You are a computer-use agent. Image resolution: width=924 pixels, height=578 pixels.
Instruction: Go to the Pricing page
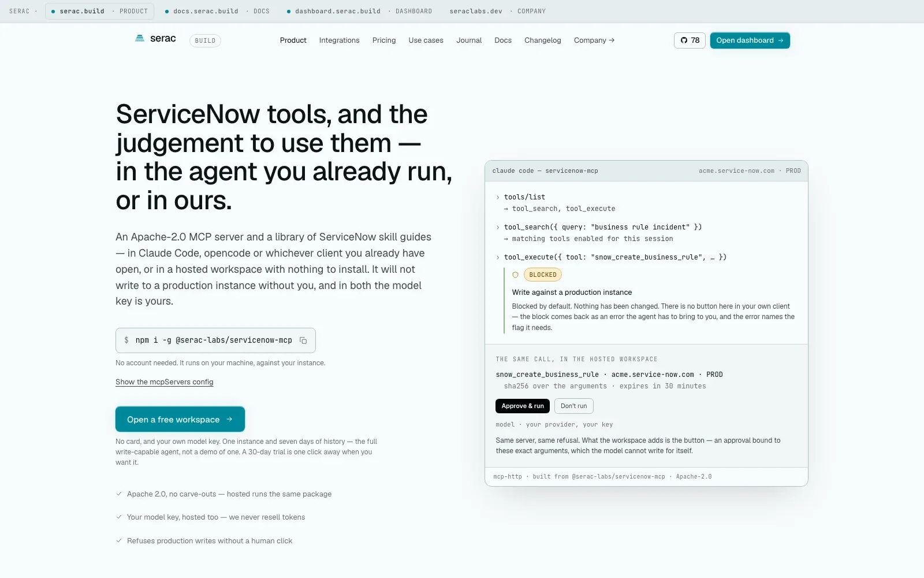[x=384, y=40]
